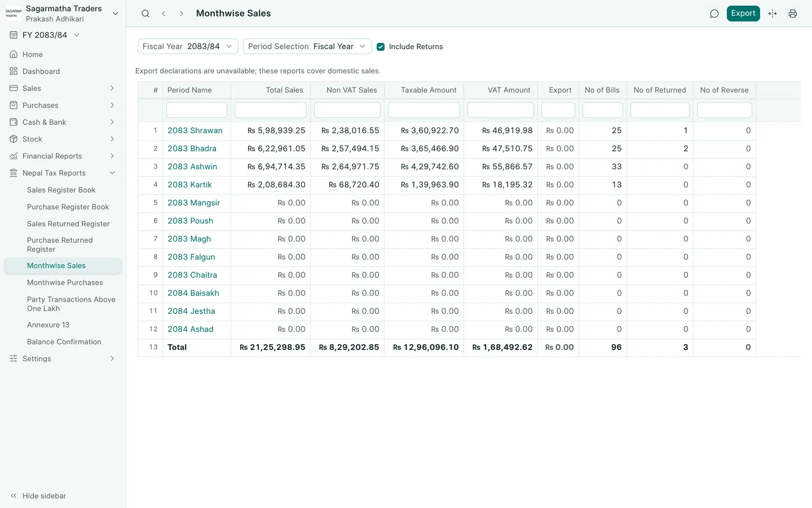812x508 pixels.
Task: Click the Purchases bag icon
Action: pos(14,105)
